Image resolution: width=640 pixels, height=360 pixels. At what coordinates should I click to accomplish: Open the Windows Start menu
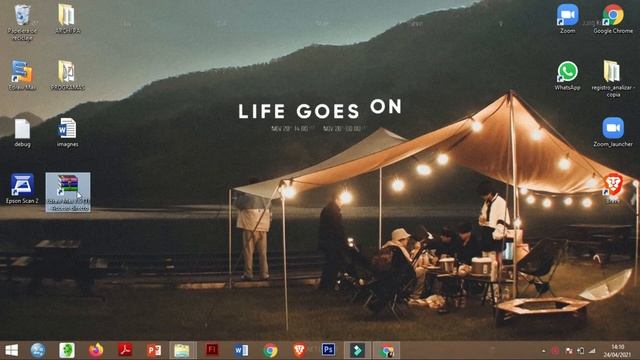(11, 350)
